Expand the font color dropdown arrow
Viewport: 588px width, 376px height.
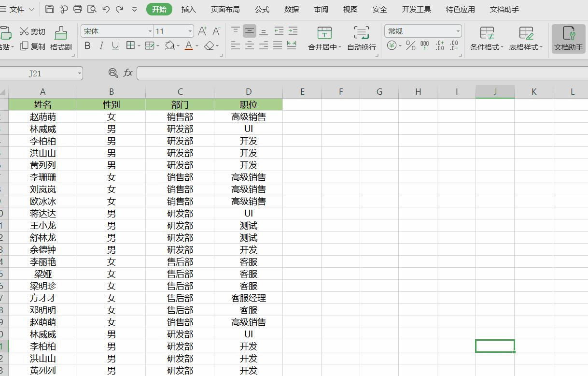tap(197, 46)
